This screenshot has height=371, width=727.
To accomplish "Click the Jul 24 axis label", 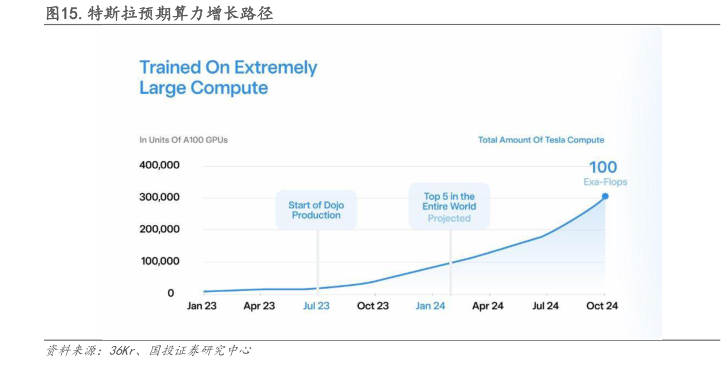I will coord(545,306).
